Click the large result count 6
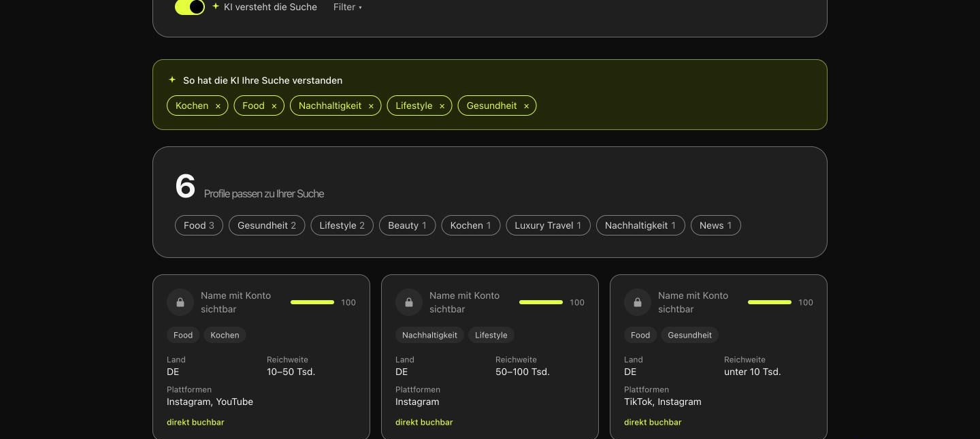 pyautogui.click(x=185, y=186)
